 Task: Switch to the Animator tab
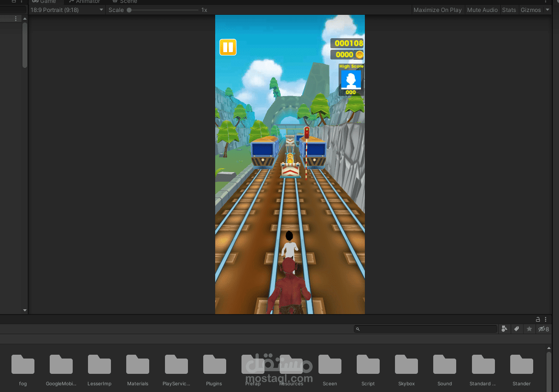tap(85, 1)
